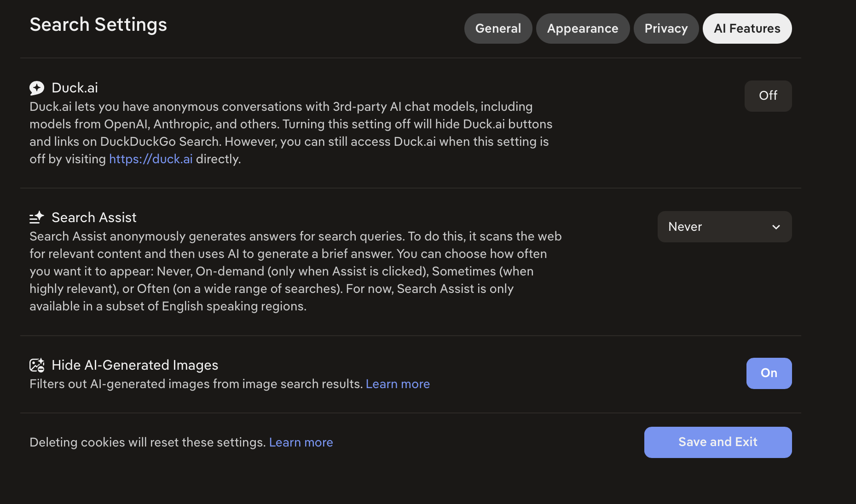Click the Save and Exit button
Viewport: 856px width, 504px height.
click(718, 442)
